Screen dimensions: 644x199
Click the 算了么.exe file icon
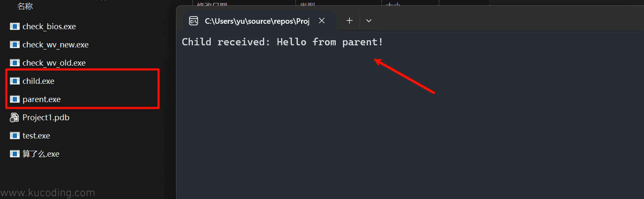point(15,154)
